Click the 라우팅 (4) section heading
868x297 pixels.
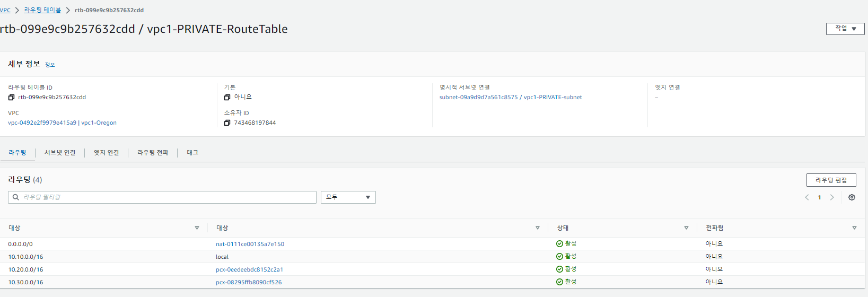[25, 180]
